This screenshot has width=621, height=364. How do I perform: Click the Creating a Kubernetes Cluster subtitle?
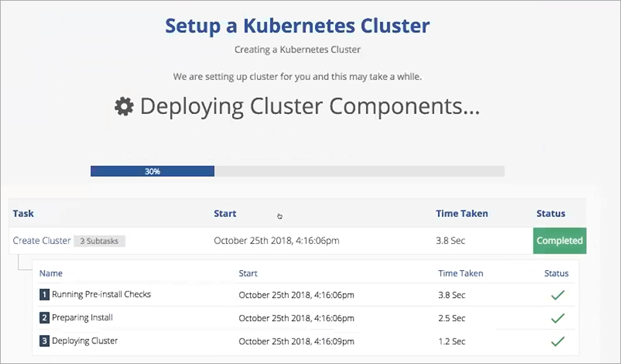tap(298, 50)
